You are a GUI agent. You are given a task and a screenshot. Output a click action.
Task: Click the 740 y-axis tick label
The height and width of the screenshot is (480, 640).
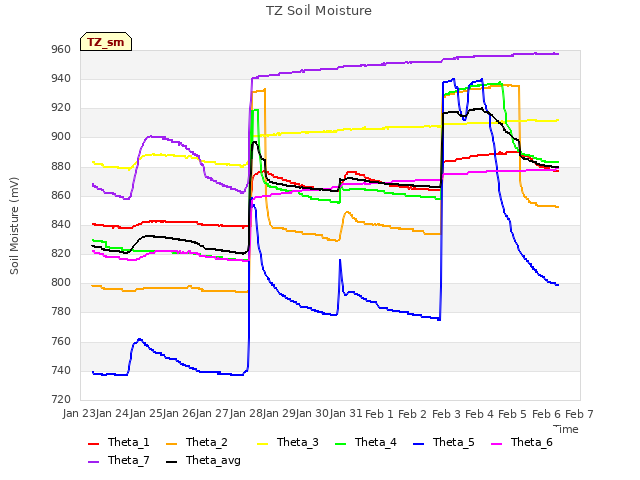coord(61,371)
